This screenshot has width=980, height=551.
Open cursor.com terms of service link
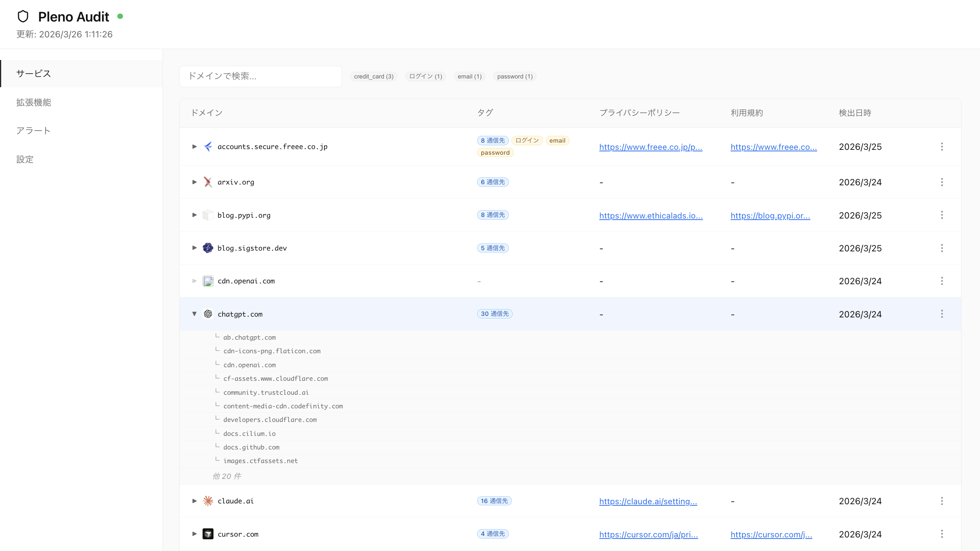click(x=771, y=534)
